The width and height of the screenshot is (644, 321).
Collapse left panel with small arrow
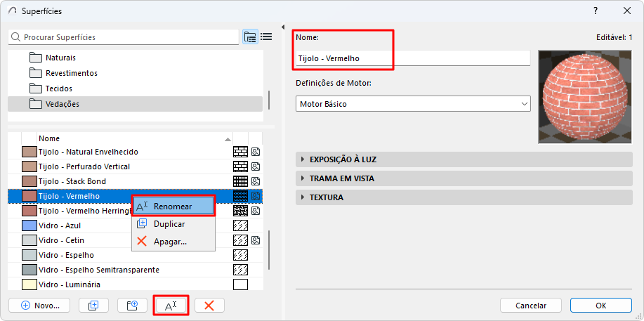click(x=284, y=27)
